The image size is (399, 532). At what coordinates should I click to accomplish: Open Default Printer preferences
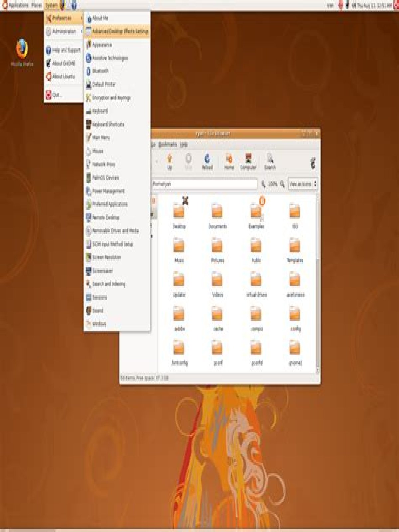[x=117, y=84]
